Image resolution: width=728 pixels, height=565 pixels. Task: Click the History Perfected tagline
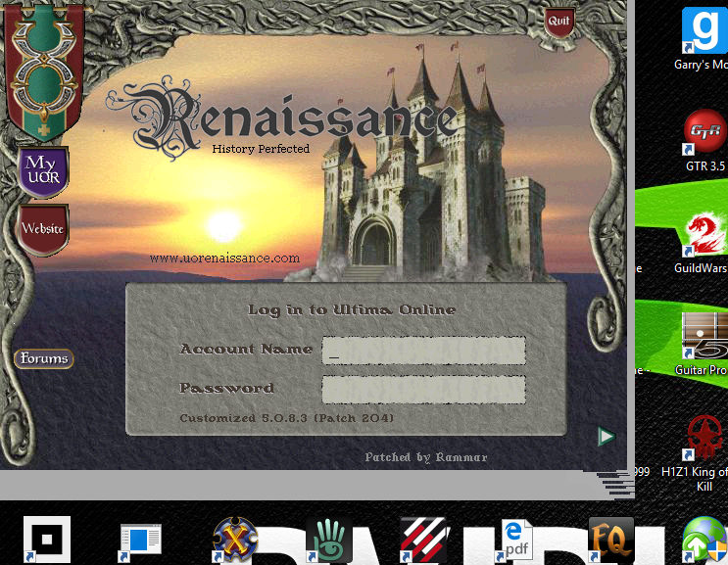[261, 149]
